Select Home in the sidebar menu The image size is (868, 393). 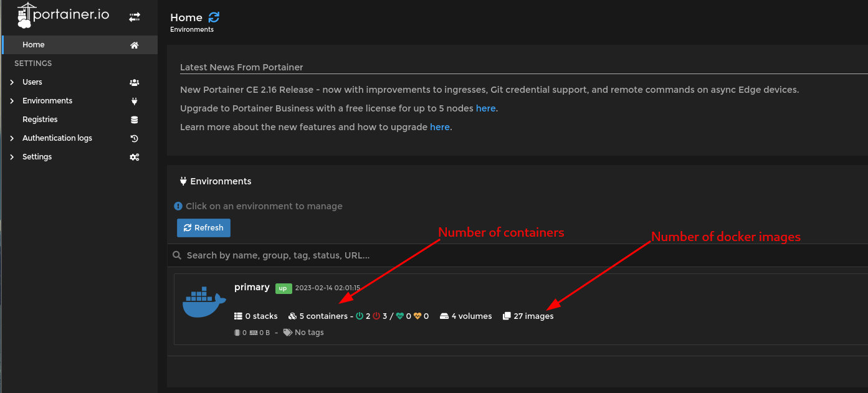pos(34,45)
